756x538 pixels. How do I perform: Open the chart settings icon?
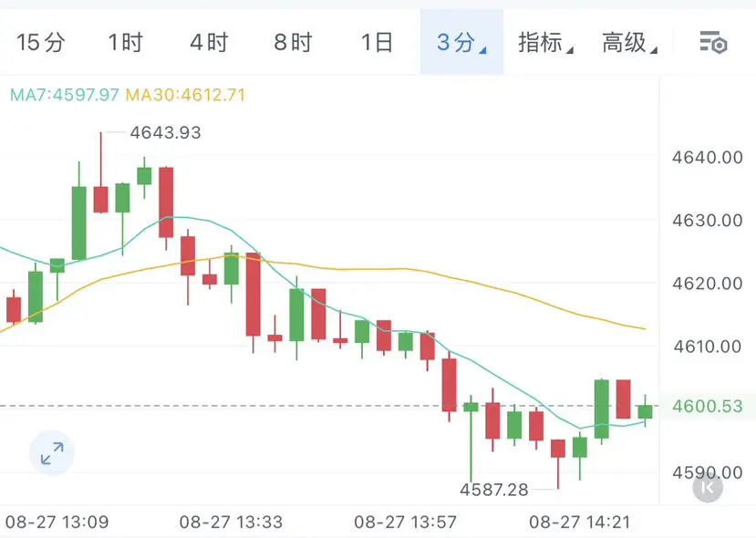pos(713,43)
